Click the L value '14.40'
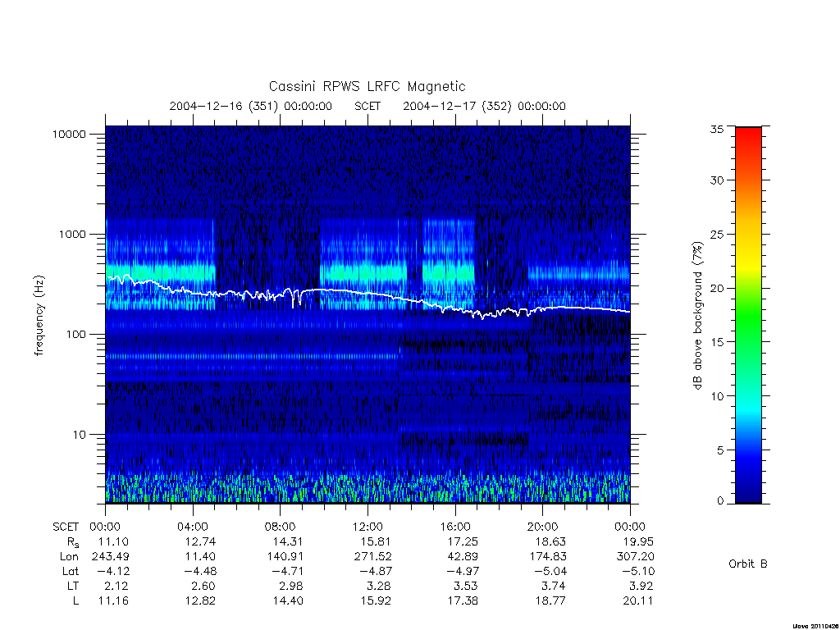 click(x=288, y=601)
